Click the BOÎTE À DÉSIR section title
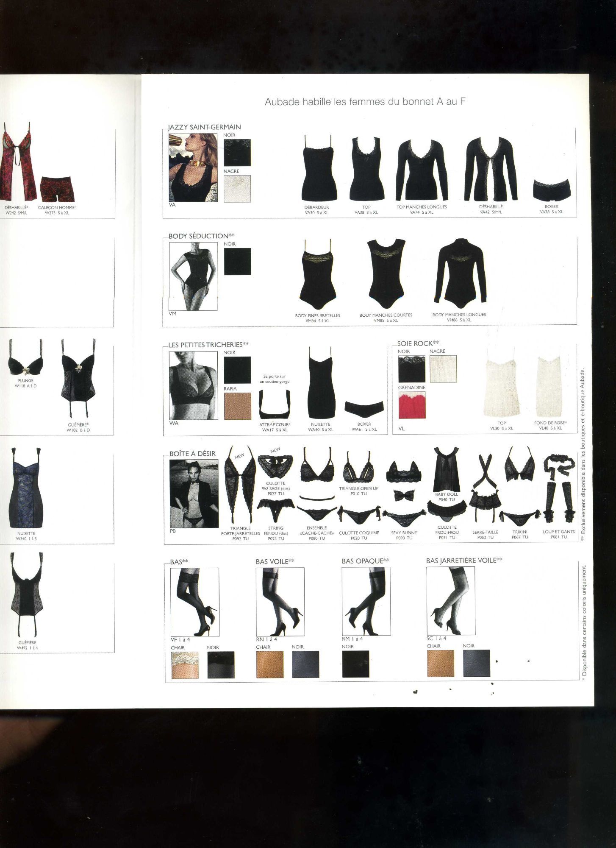Screen dimensions: 616x848 192,454
